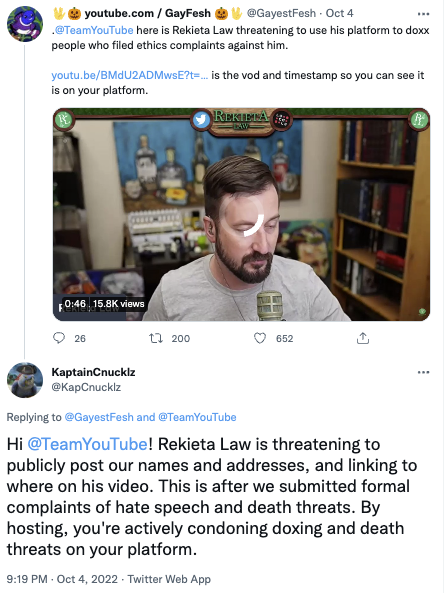Open KaptainCnucklz tweet's three-dot more menu
Image resolution: width=445 pixels, height=593 pixels.
tap(423, 373)
